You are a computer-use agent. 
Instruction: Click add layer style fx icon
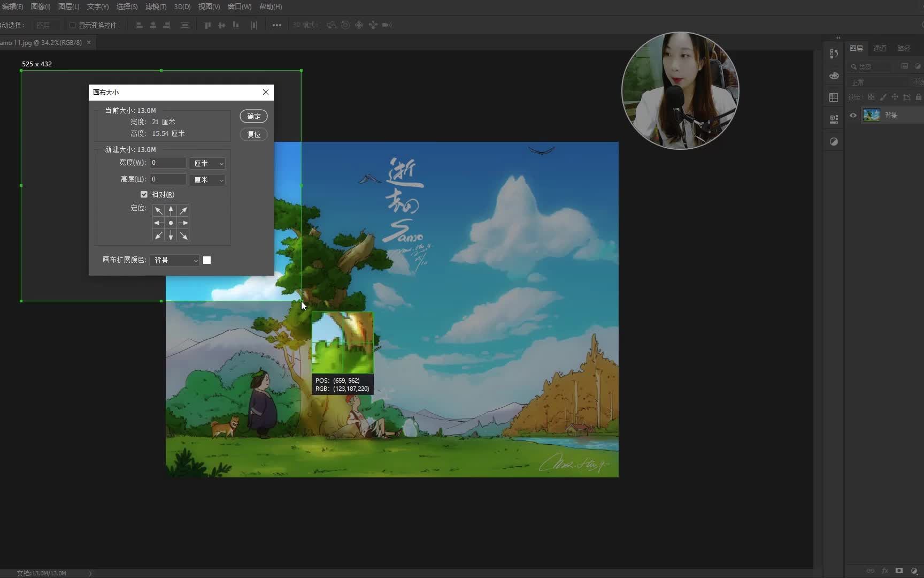(x=885, y=571)
